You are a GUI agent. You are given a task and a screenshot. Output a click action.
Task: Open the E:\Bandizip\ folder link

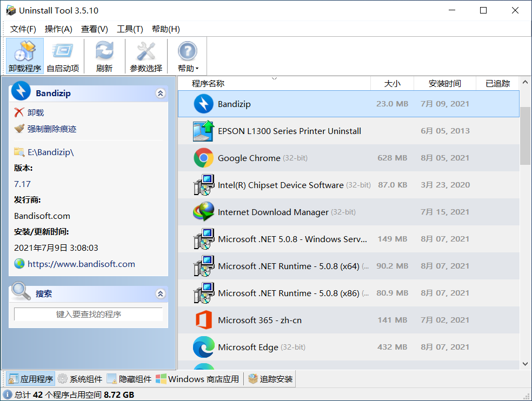(x=51, y=152)
